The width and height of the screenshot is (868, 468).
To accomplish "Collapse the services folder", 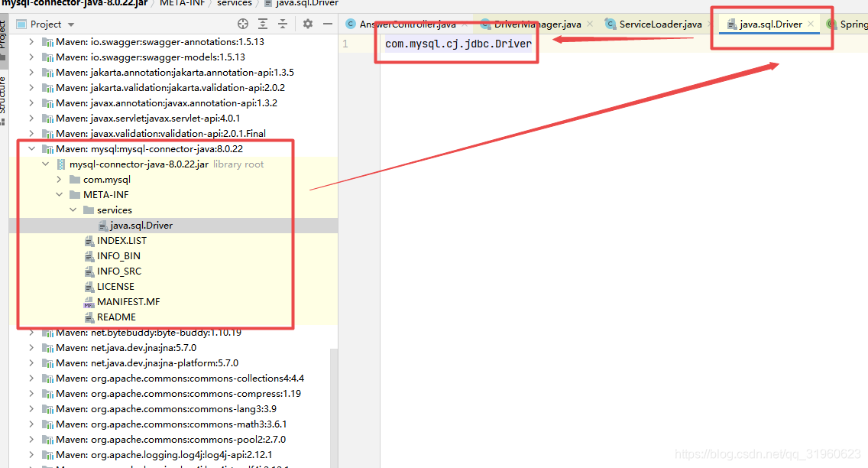I will [x=73, y=210].
